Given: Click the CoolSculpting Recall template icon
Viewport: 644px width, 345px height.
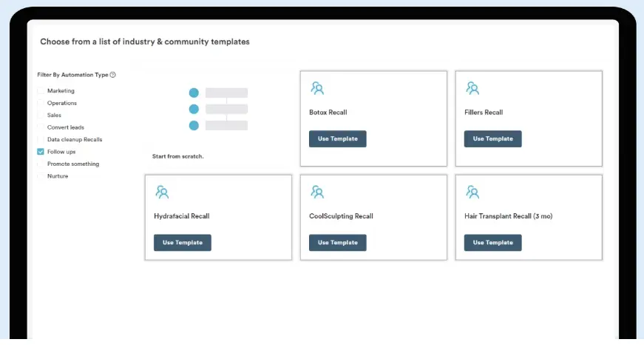Looking at the screenshot, I should 317,192.
